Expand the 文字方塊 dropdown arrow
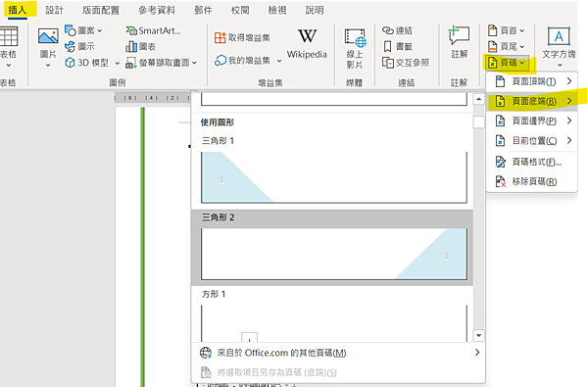This screenshot has width=588, height=387. pos(560,66)
